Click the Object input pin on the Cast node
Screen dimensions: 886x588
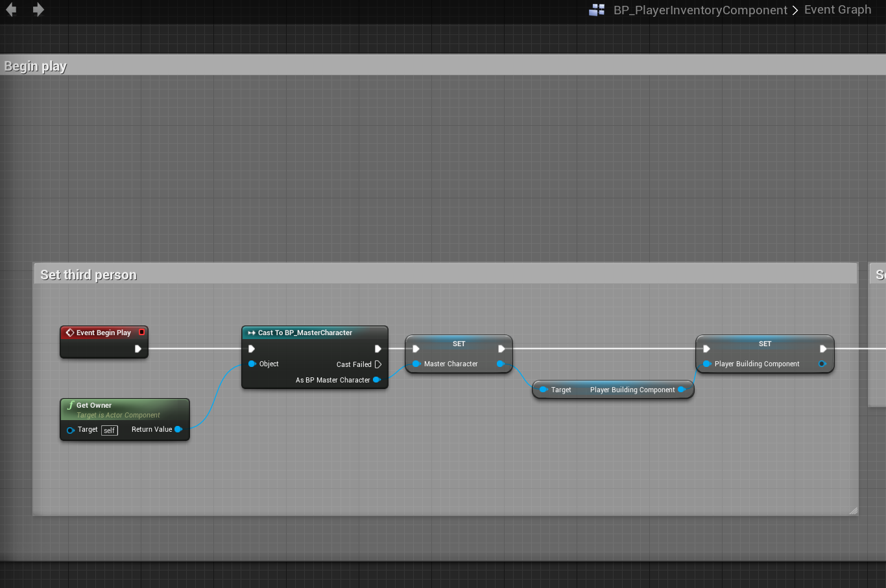click(252, 364)
